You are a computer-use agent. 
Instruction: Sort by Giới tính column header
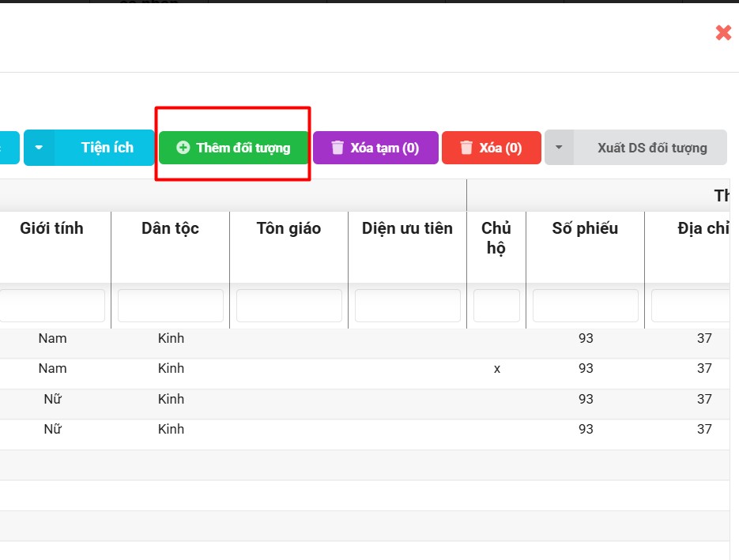tap(51, 228)
